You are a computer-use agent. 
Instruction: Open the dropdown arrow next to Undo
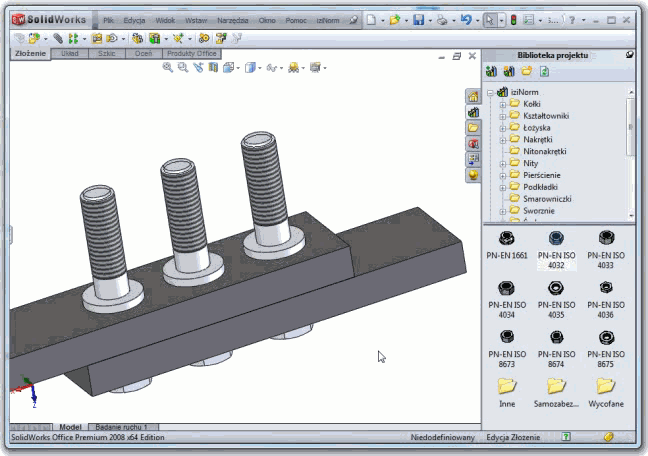coord(478,20)
